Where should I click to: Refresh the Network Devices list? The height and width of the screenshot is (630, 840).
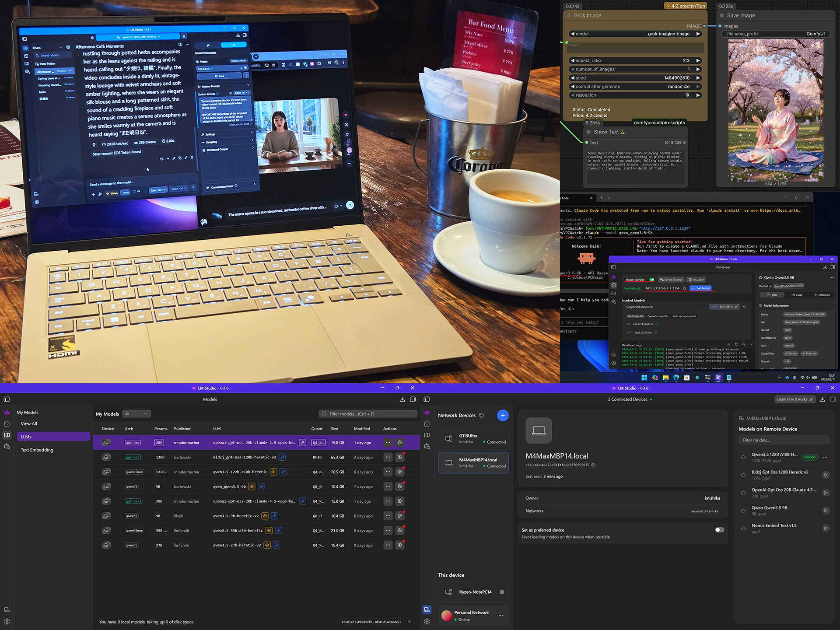[x=481, y=415]
